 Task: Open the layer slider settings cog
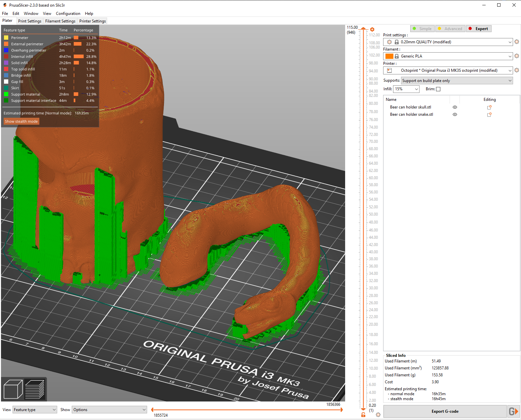378,415
